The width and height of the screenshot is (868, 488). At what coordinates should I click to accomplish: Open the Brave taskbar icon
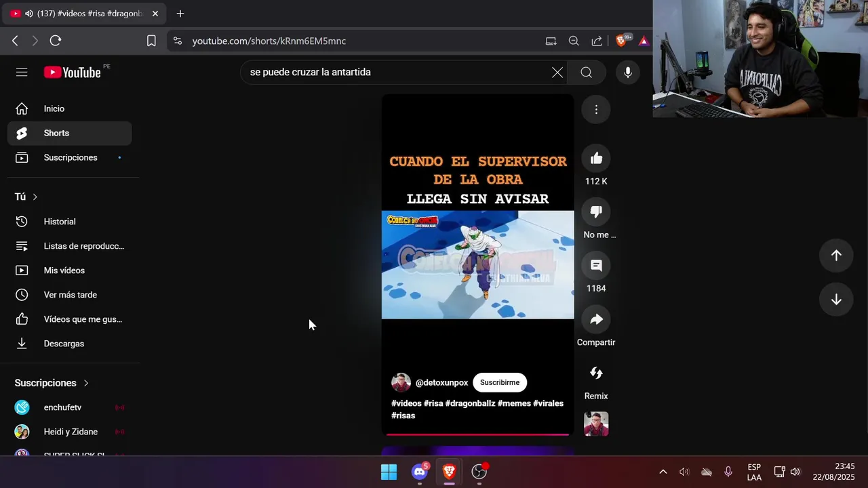(449, 472)
